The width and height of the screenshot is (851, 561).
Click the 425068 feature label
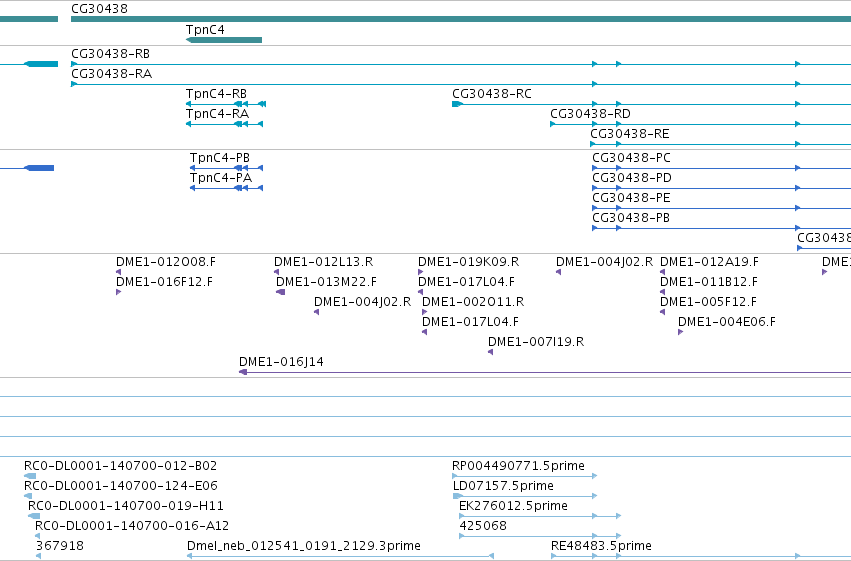[x=483, y=526]
